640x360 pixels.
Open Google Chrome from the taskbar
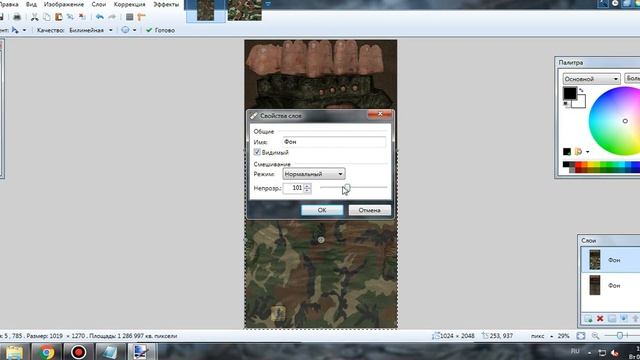tap(47, 352)
